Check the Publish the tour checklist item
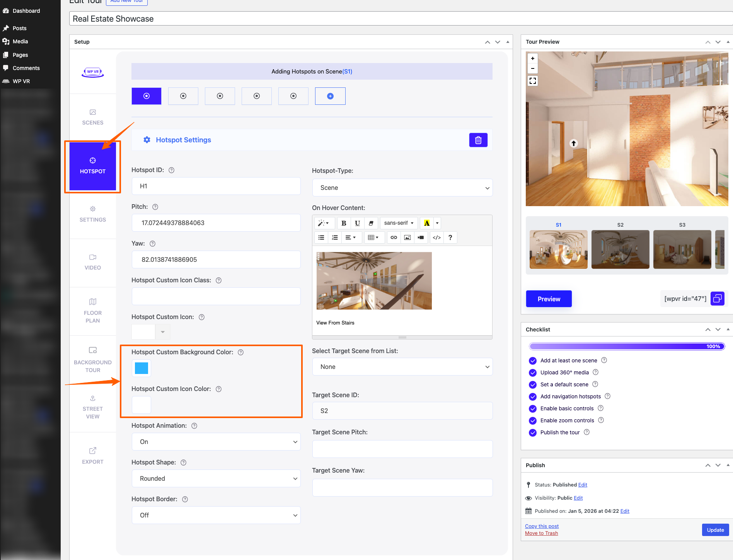This screenshot has height=560, width=733. click(x=532, y=432)
